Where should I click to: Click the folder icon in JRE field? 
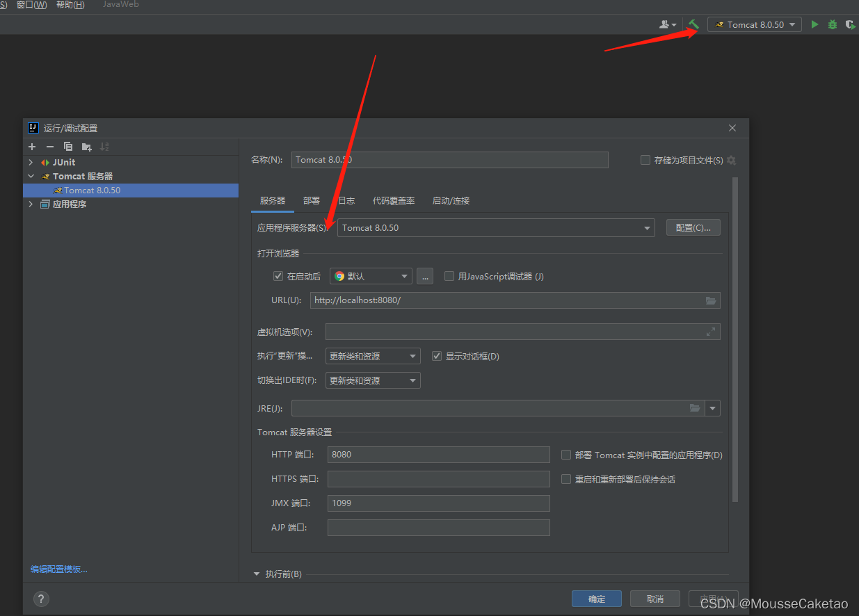695,408
